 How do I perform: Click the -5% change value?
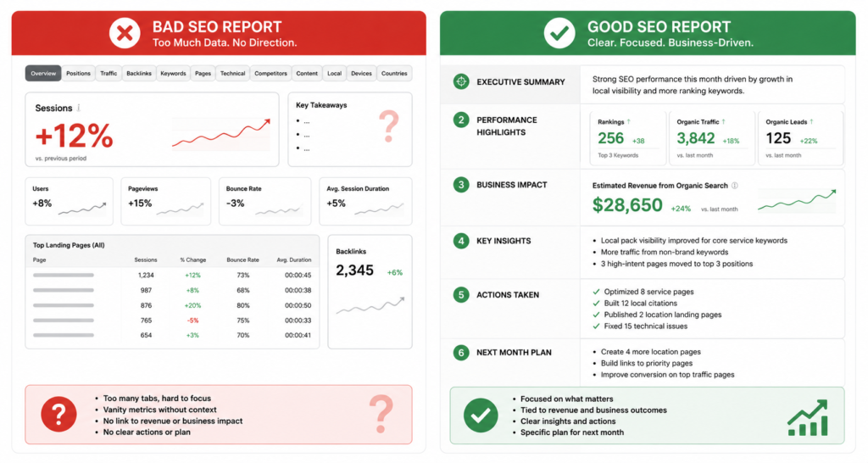[x=192, y=320]
